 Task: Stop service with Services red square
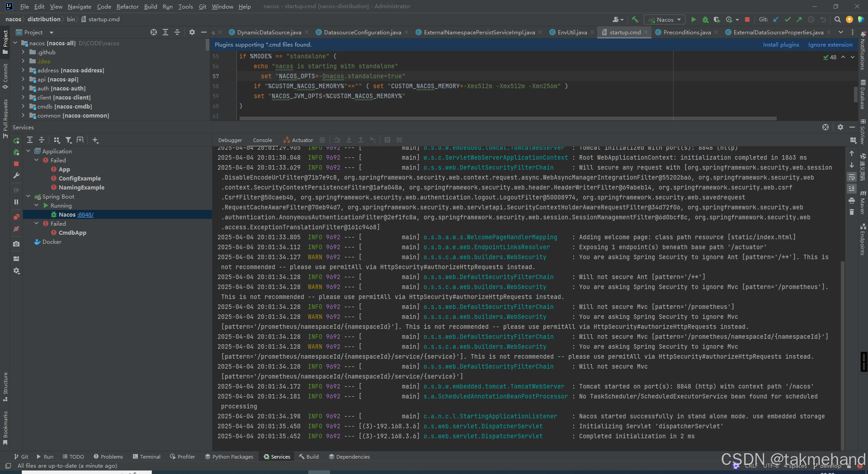click(16, 164)
